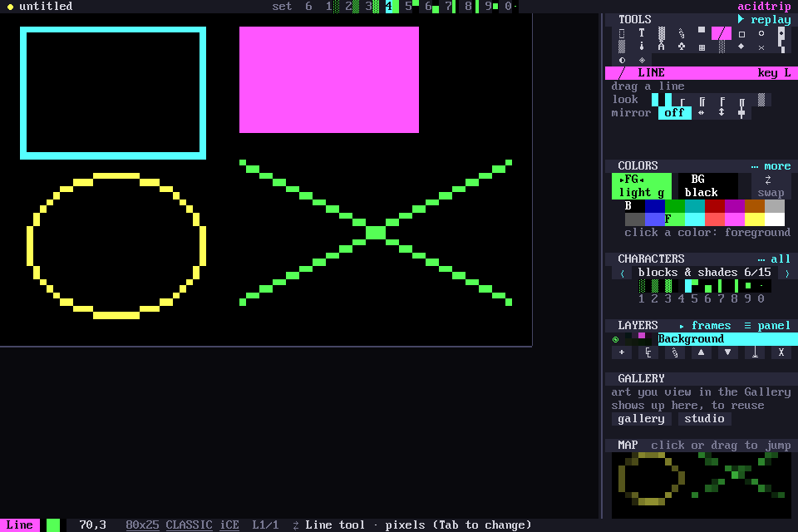Viewport: 798px width, 532px height.
Task: Select the shaded look option
Action: click(761, 100)
